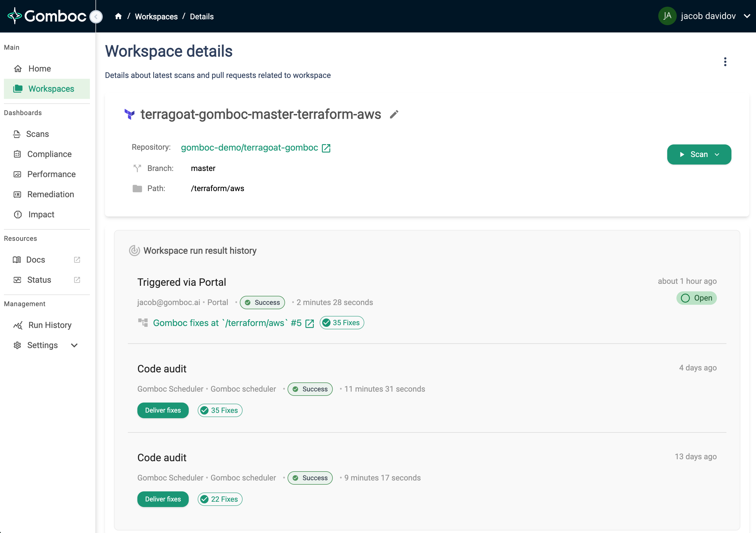Open the pull request #5 external link icon

click(310, 323)
